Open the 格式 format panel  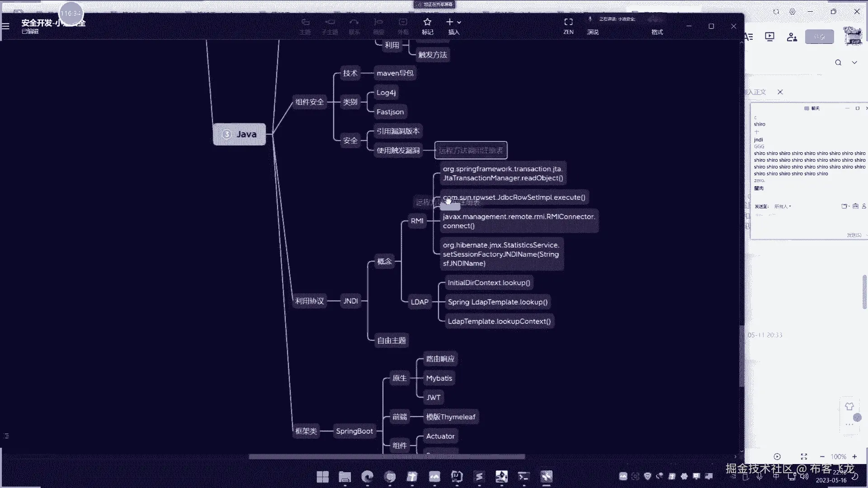[657, 32]
